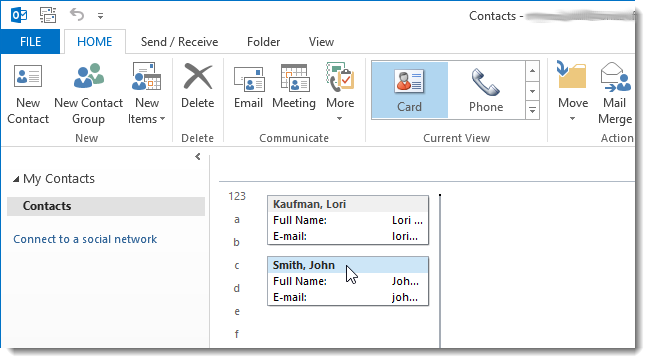
Task: Jump to 123 index
Action: tap(237, 196)
